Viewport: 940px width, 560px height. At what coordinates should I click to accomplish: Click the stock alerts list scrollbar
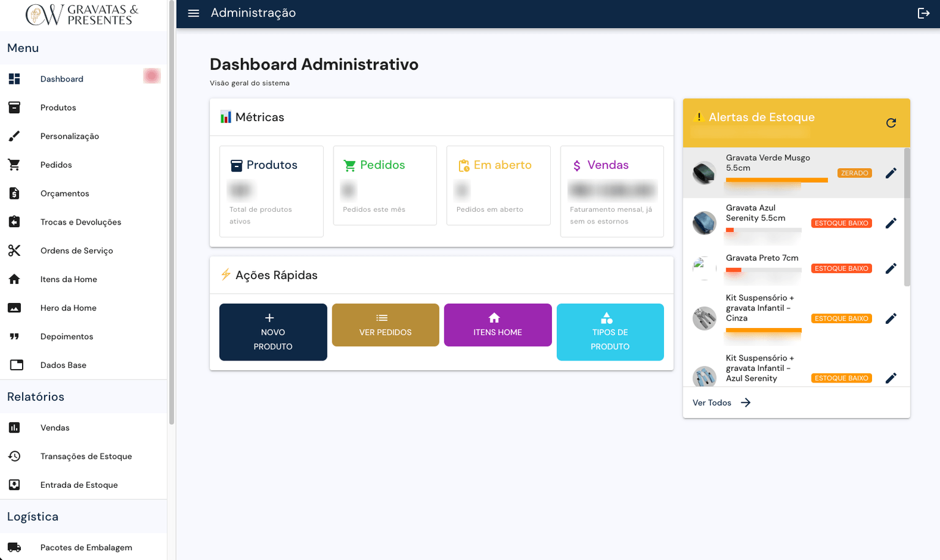(907, 217)
